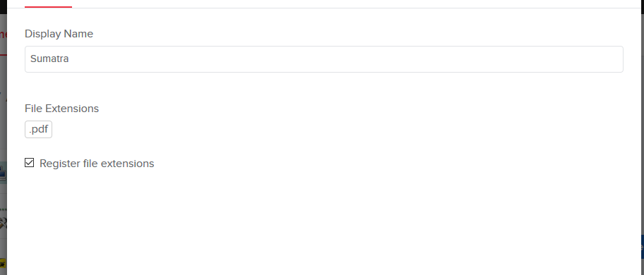This screenshot has height=275, width=644.
Task: Select the .pdf file extension tag
Action: click(39, 130)
